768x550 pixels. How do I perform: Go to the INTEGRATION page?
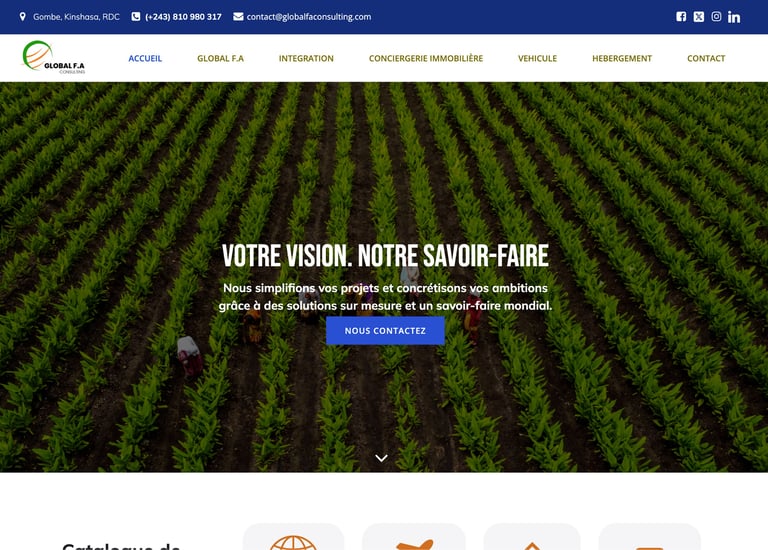click(x=306, y=58)
